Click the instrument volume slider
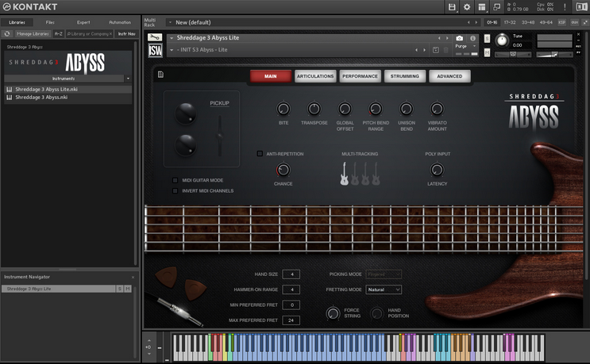 coord(554,55)
